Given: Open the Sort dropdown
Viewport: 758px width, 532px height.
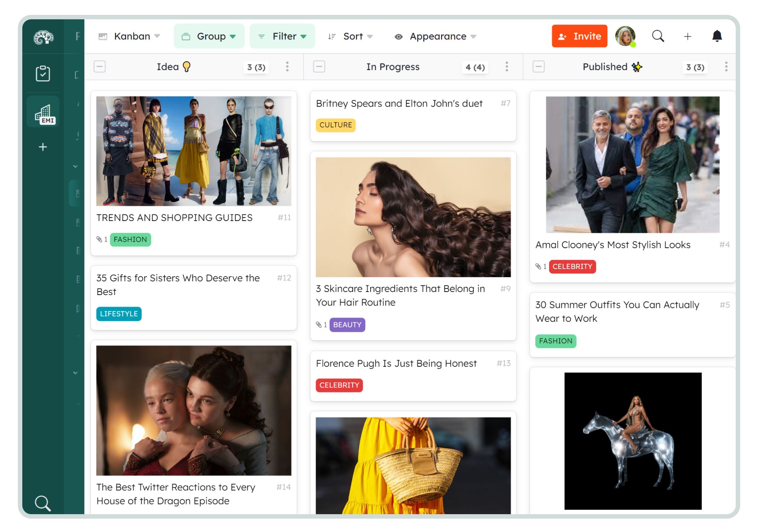Looking at the screenshot, I should [x=350, y=36].
